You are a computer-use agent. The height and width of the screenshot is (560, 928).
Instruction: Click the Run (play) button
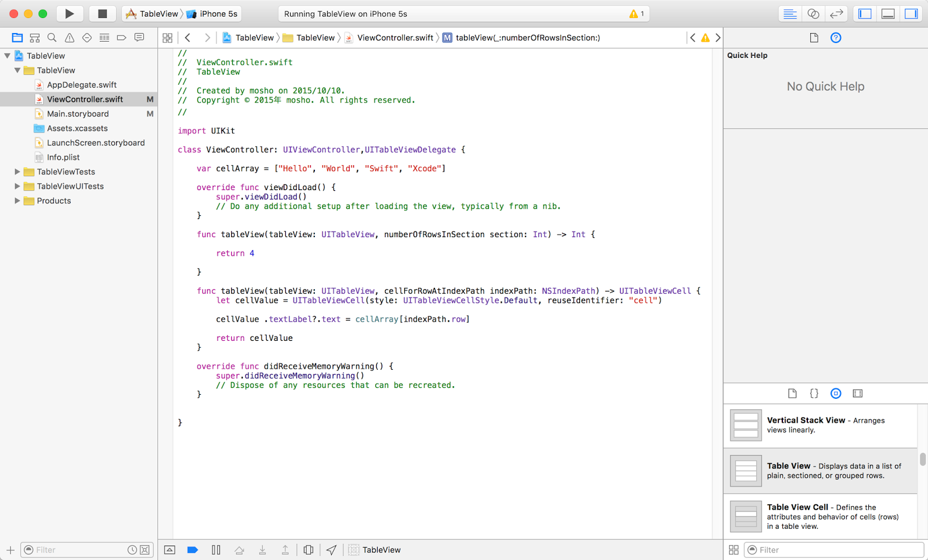(x=70, y=13)
